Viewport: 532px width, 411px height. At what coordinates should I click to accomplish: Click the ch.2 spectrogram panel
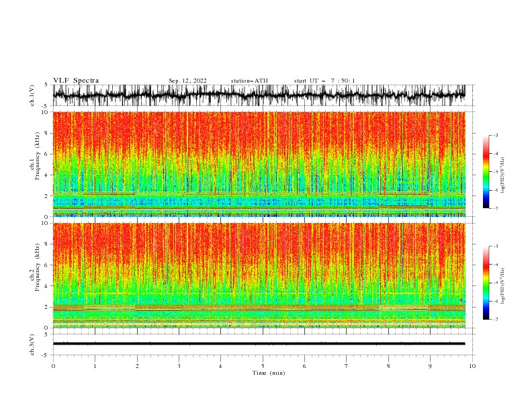click(259, 275)
